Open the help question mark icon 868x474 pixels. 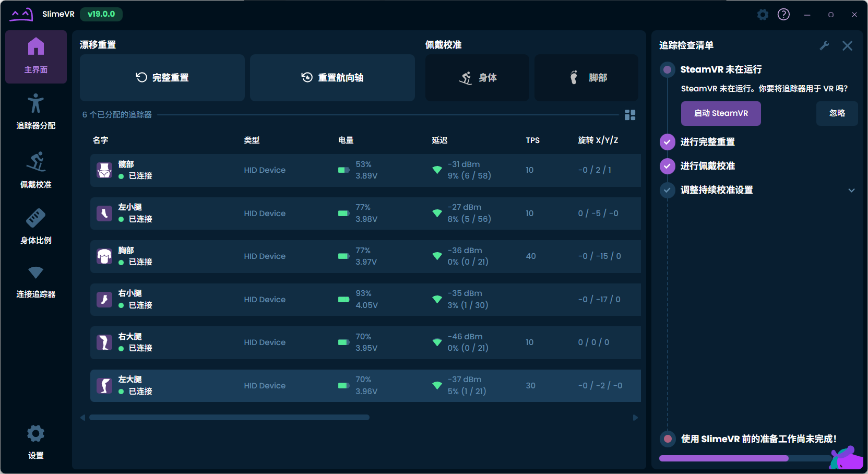(783, 15)
